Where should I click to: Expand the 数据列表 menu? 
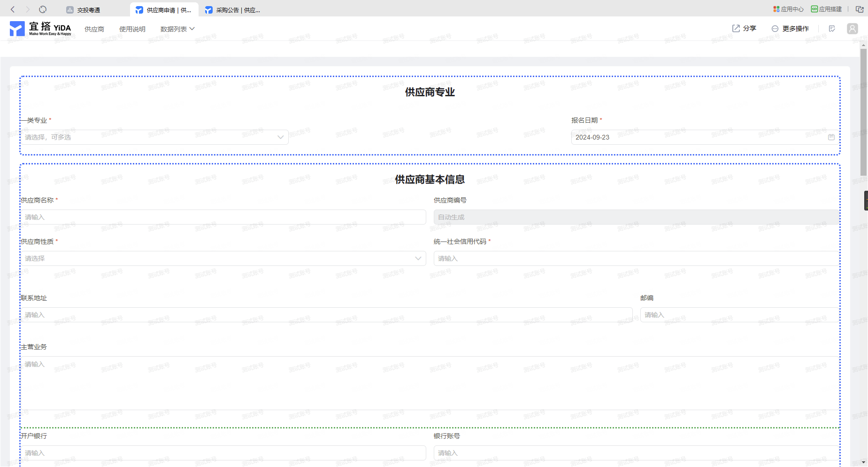pyautogui.click(x=177, y=29)
